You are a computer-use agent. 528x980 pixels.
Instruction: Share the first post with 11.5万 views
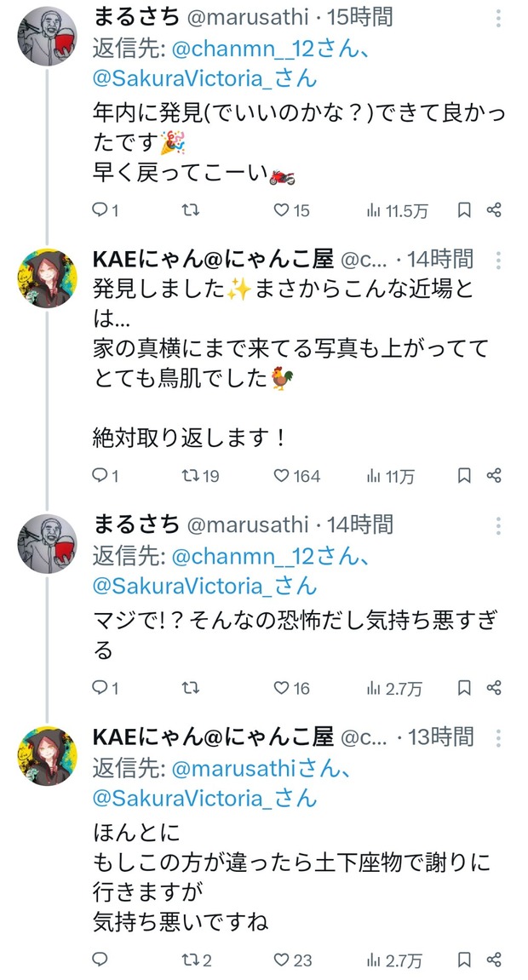[x=494, y=210]
